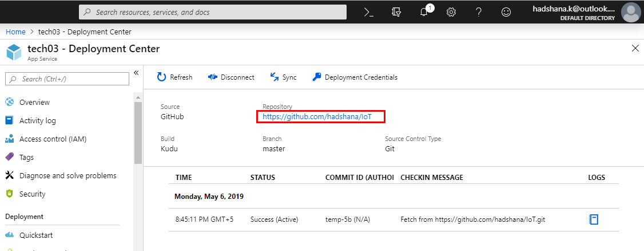The height and width of the screenshot is (251, 644).
Task: Open Activity log in the sidebar
Action: click(37, 120)
